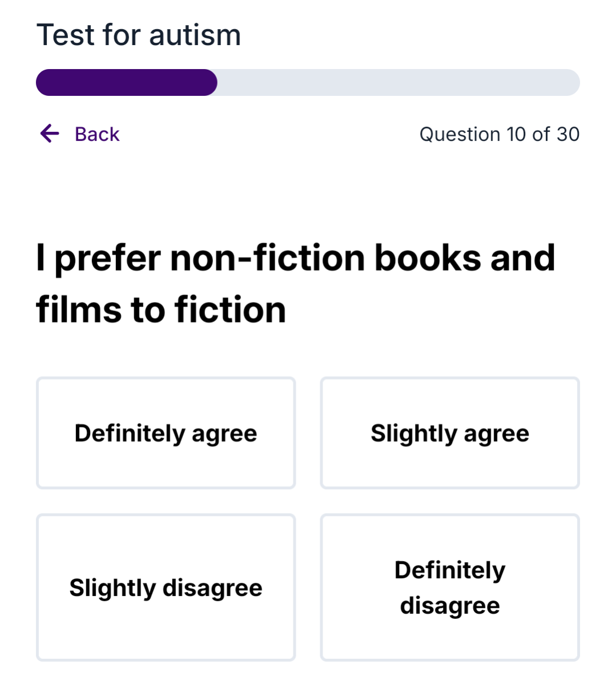Return to question 9 using the arrow

[50, 134]
